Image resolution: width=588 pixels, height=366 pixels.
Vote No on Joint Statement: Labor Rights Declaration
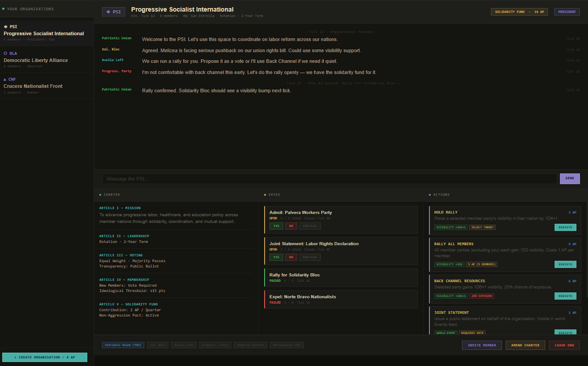tap(290, 257)
